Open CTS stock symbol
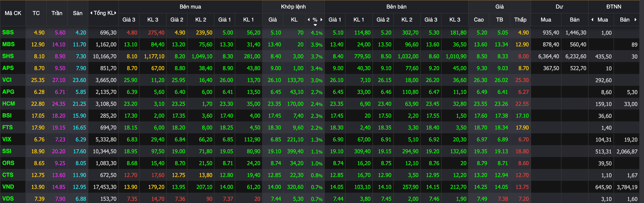Viewport: 644px width, 203px height. [x=8, y=175]
